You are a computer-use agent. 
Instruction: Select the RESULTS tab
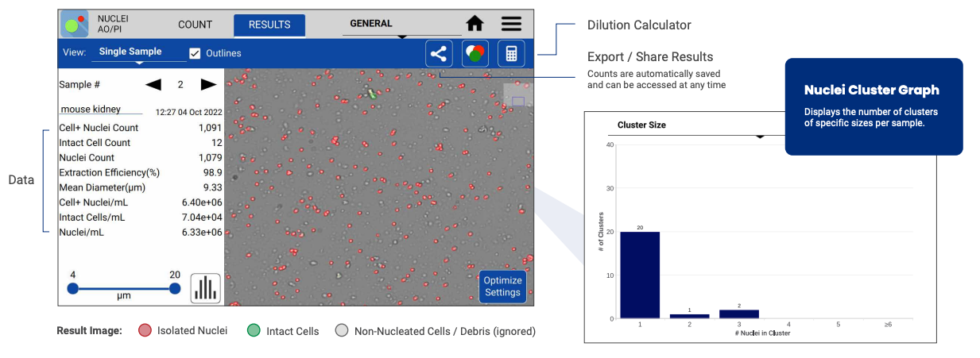click(269, 25)
